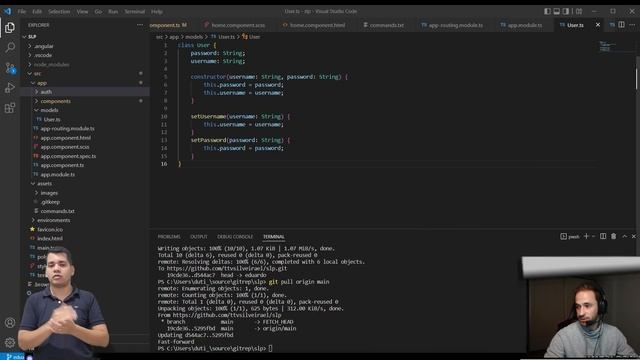Toggle primary side bar layout icon
The width and height of the screenshot is (640, 360).
(x=547, y=11)
